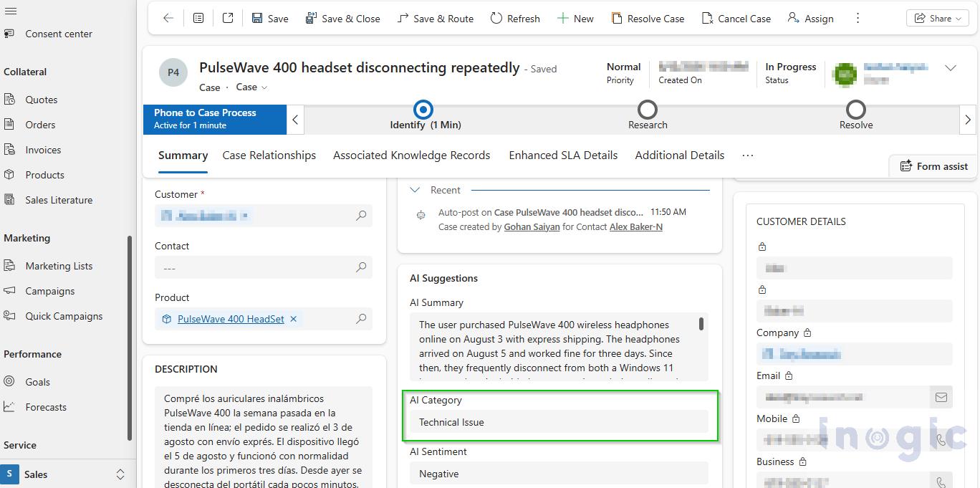This screenshot has width=980, height=488.
Task: Search the Product lookup field
Action: pos(361,319)
